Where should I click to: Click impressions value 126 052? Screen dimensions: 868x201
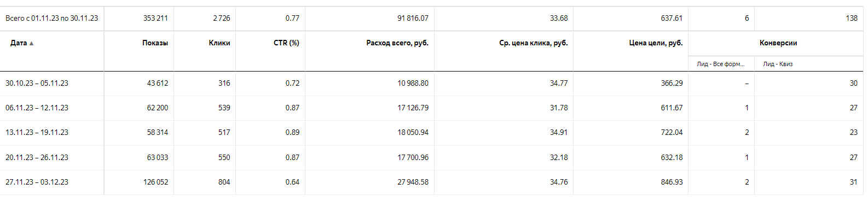coord(155,182)
